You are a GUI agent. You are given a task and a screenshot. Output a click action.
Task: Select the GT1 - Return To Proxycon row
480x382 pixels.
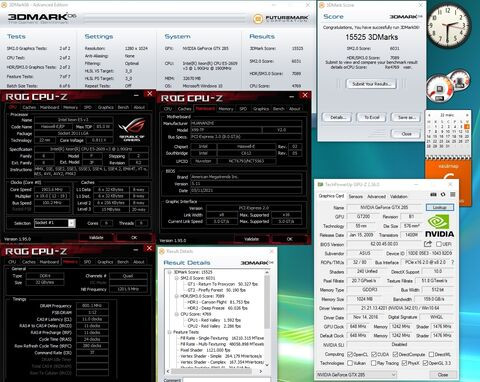(x=223, y=284)
